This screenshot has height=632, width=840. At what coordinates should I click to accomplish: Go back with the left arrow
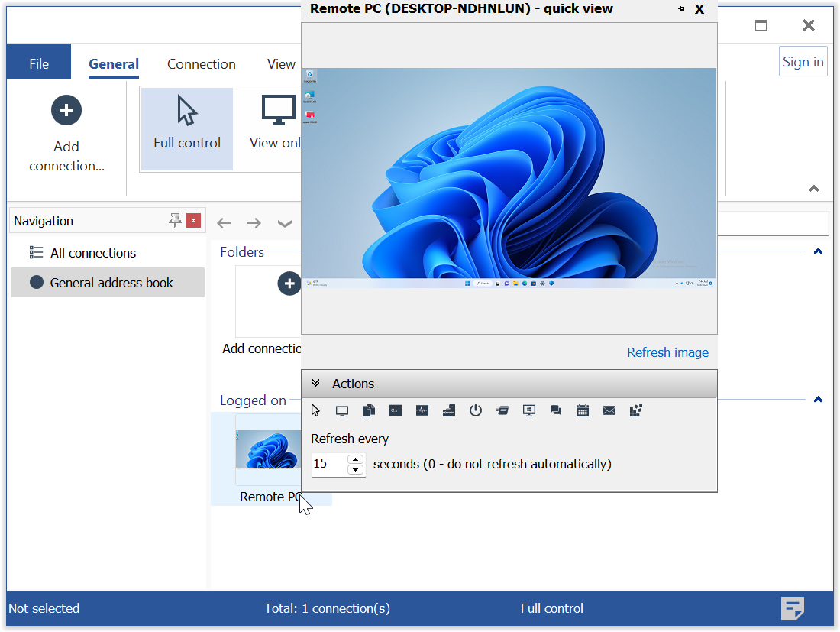tap(224, 223)
